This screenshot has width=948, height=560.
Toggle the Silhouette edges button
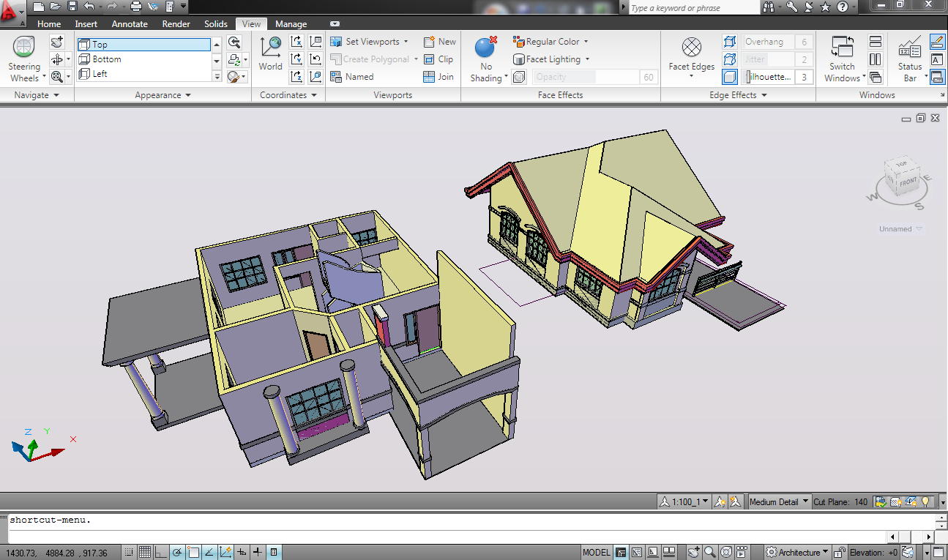click(x=730, y=77)
